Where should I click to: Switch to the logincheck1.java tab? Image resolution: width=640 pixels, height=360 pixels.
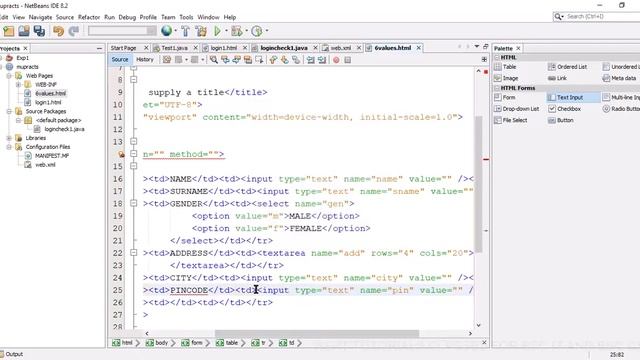point(284,48)
